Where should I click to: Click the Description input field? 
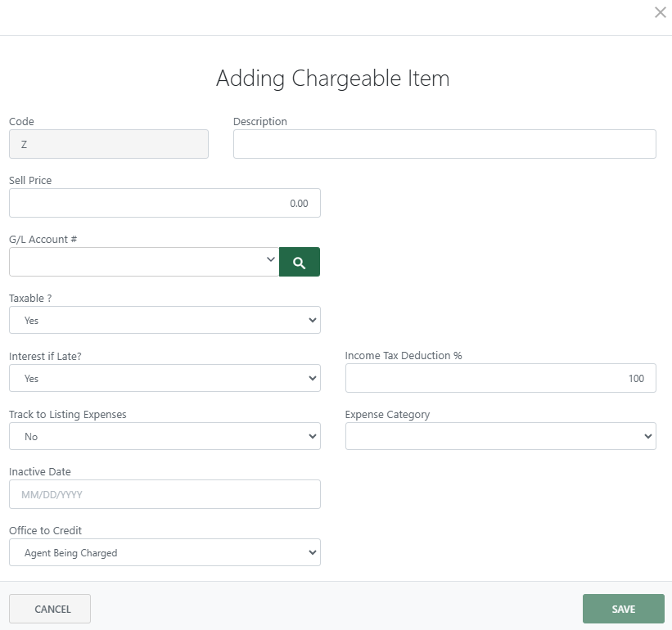pos(444,144)
